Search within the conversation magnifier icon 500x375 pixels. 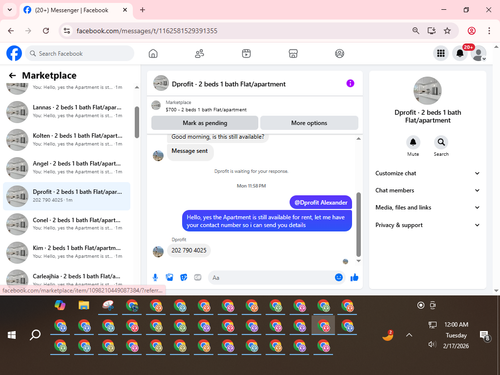pos(441,142)
